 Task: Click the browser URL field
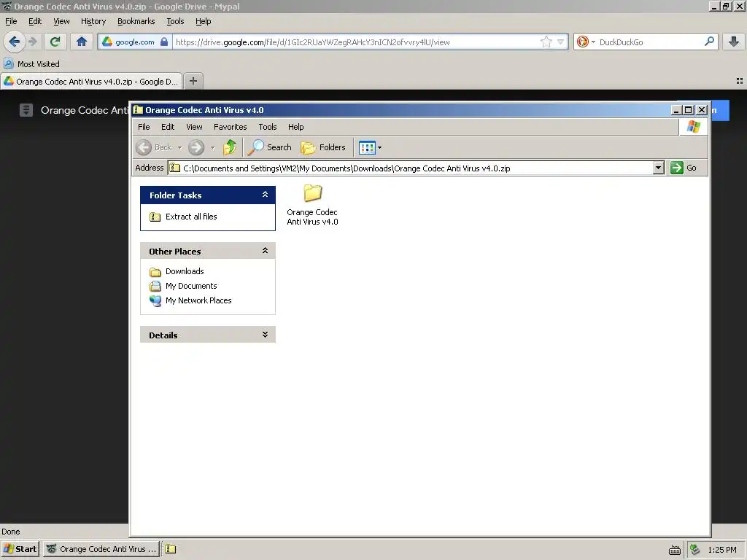tap(356, 42)
